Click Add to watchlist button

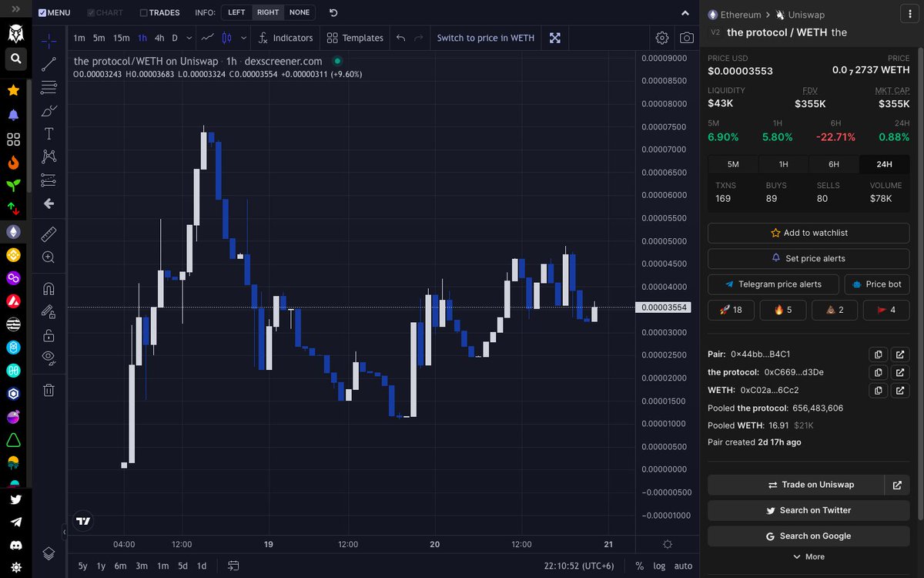coord(808,233)
